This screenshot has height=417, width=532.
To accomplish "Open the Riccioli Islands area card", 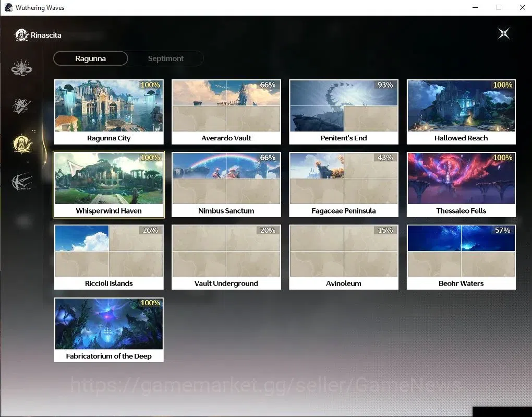I will (109, 257).
